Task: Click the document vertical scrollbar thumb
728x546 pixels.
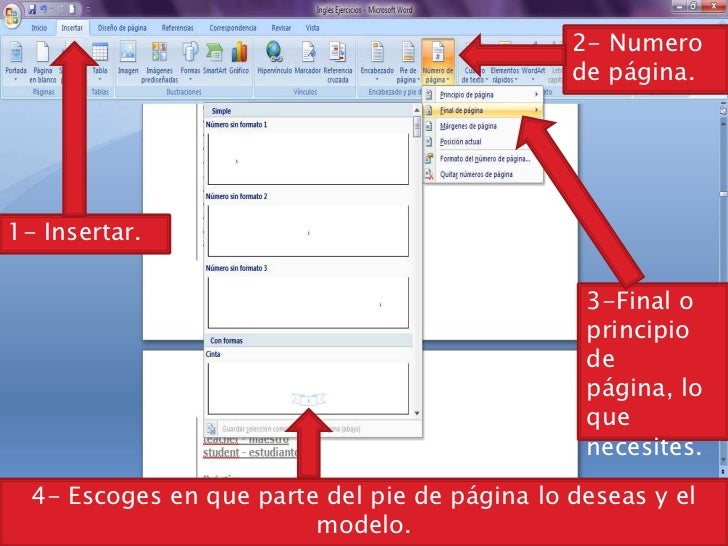Action: (723, 194)
